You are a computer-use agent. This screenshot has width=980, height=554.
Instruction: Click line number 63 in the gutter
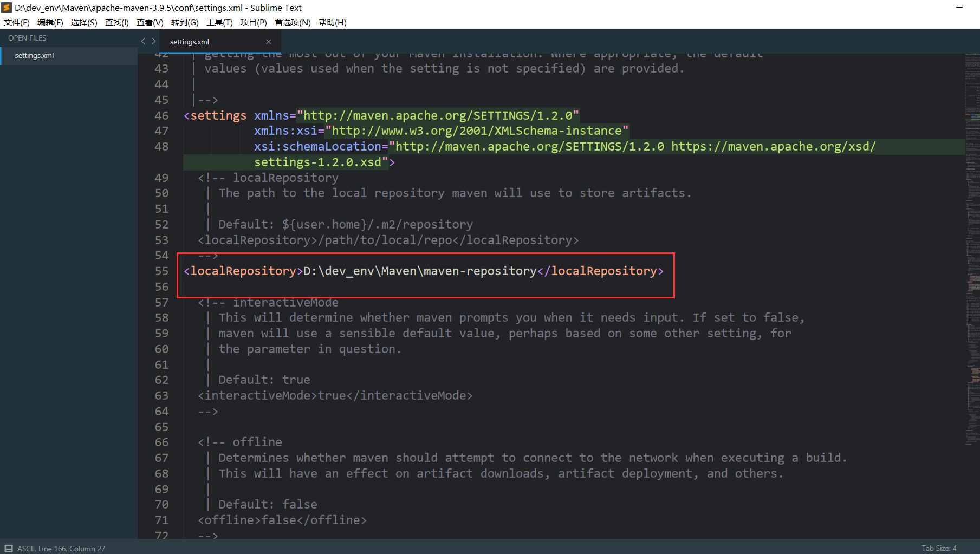161,395
